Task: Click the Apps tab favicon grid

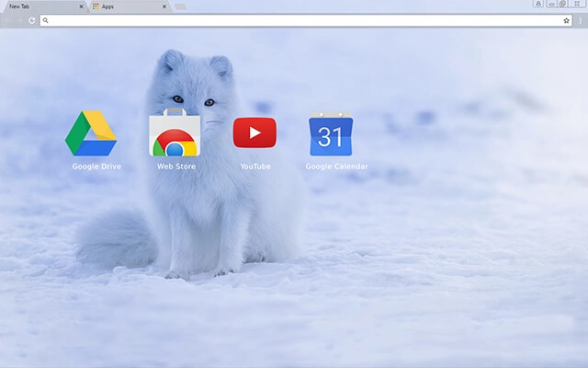Action: (96, 6)
